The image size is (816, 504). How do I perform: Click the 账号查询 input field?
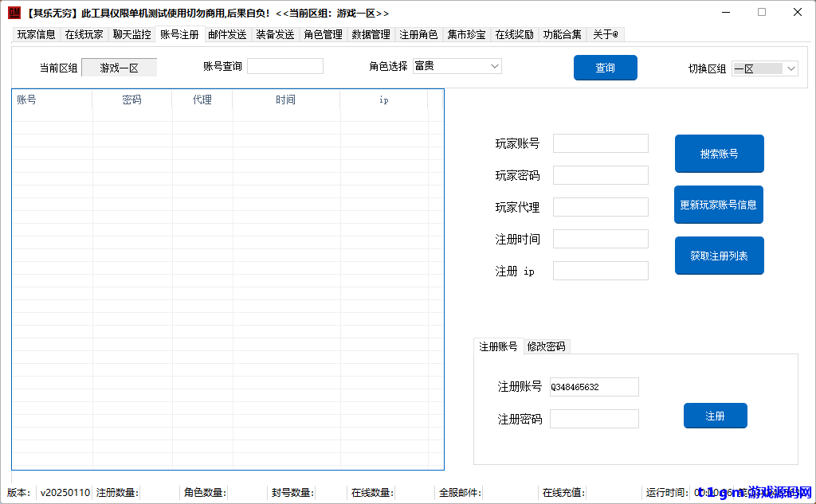284,65
